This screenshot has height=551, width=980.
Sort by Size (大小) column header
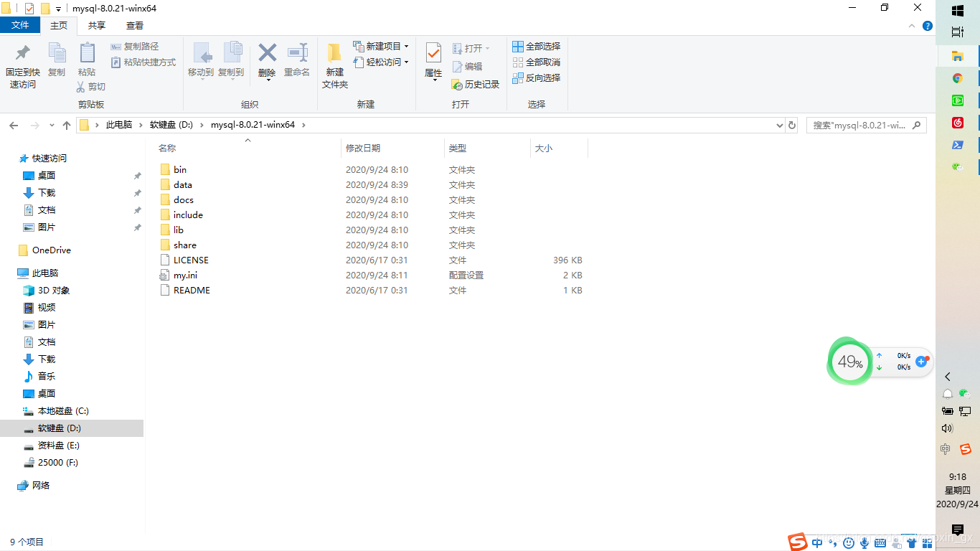tap(544, 149)
